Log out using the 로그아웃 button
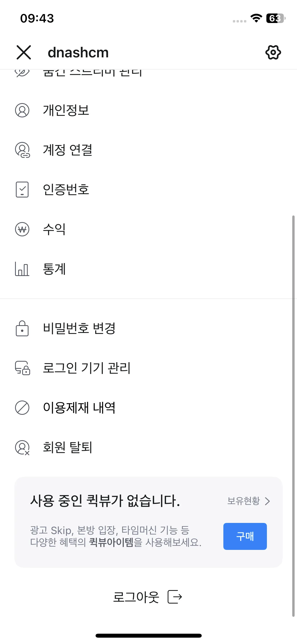297x644 pixels. point(148,597)
